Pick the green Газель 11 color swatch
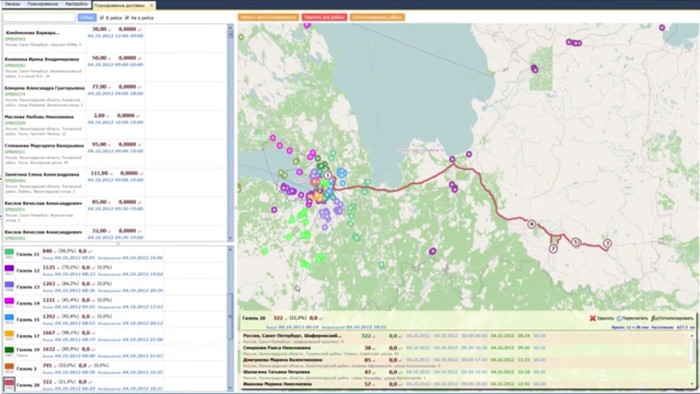The height and width of the screenshot is (394, 700). point(9,253)
